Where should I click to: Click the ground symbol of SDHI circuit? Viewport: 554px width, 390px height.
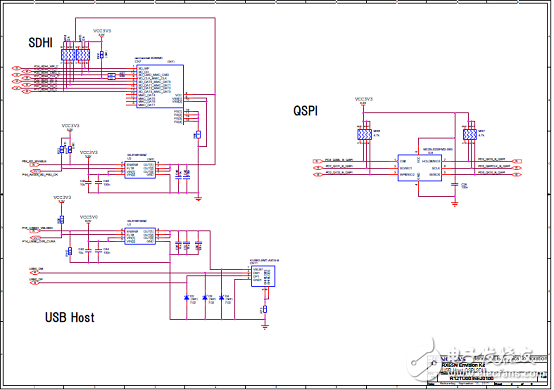[x=198, y=199]
